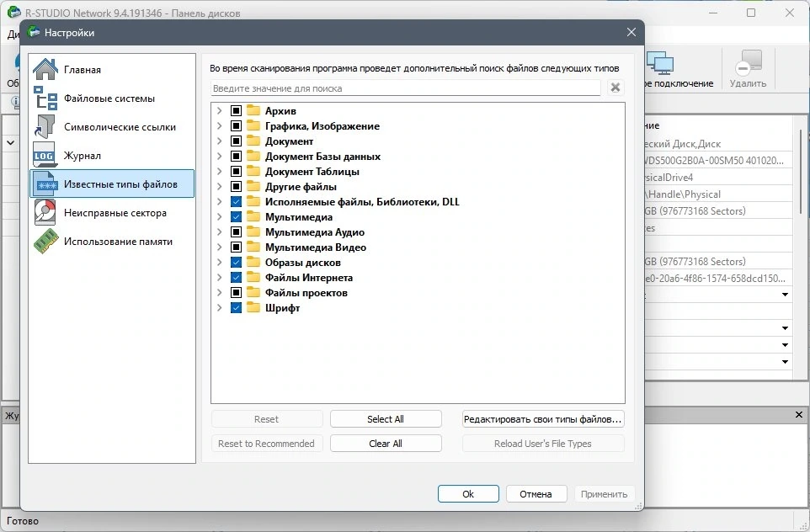
Task: Click the Архив folder icon
Action: coord(253,110)
